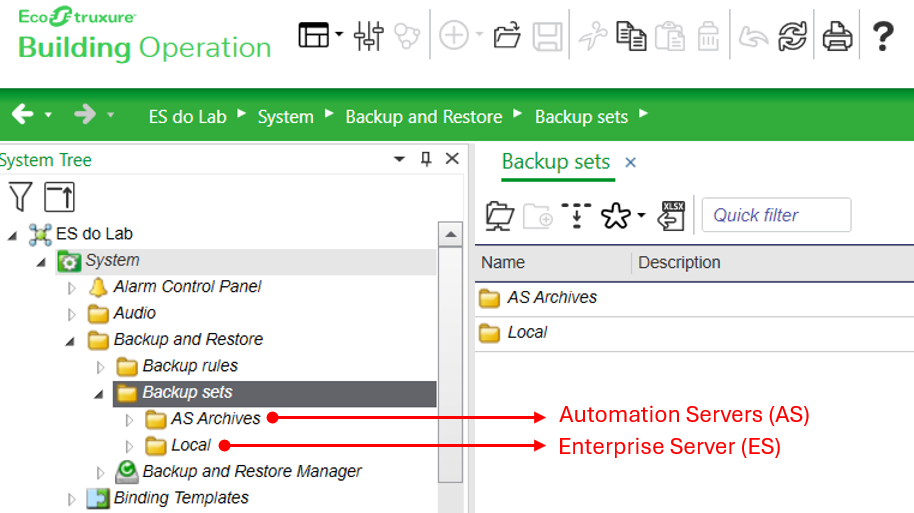Image resolution: width=914 pixels, height=513 pixels.
Task: Click the Cut scissors icon
Action: (x=593, y=36)
